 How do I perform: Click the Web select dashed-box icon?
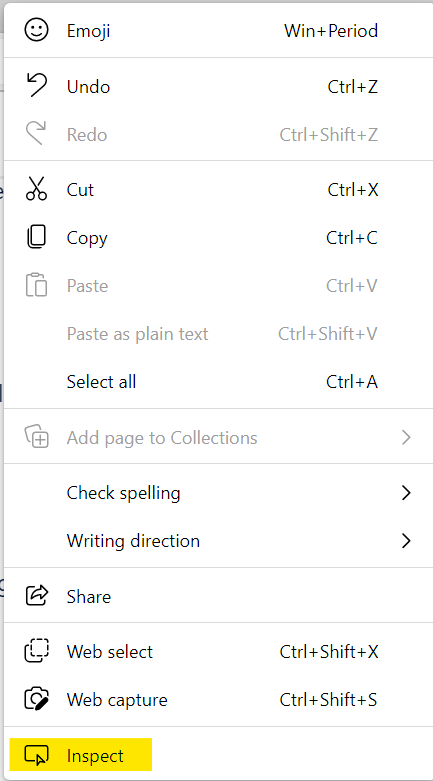point(36,651)
